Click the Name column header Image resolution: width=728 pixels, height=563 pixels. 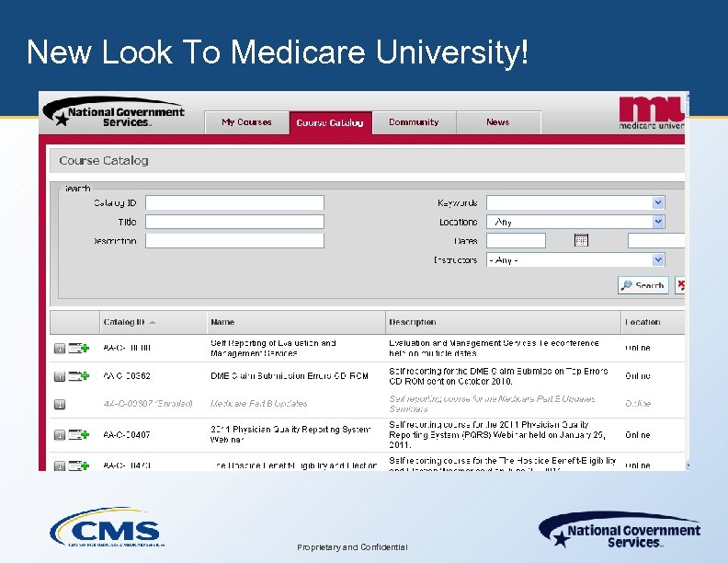point(296,322)
